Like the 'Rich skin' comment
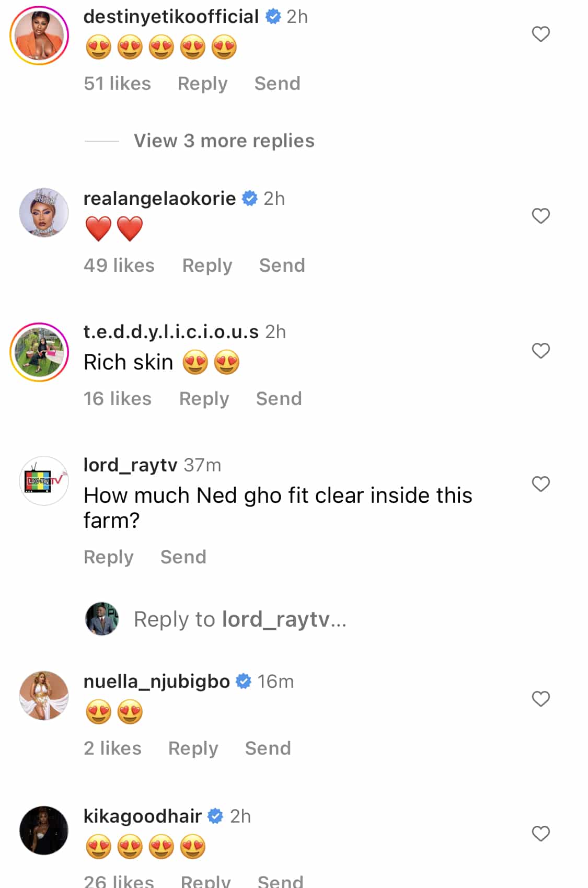 [x=540, y=351]
